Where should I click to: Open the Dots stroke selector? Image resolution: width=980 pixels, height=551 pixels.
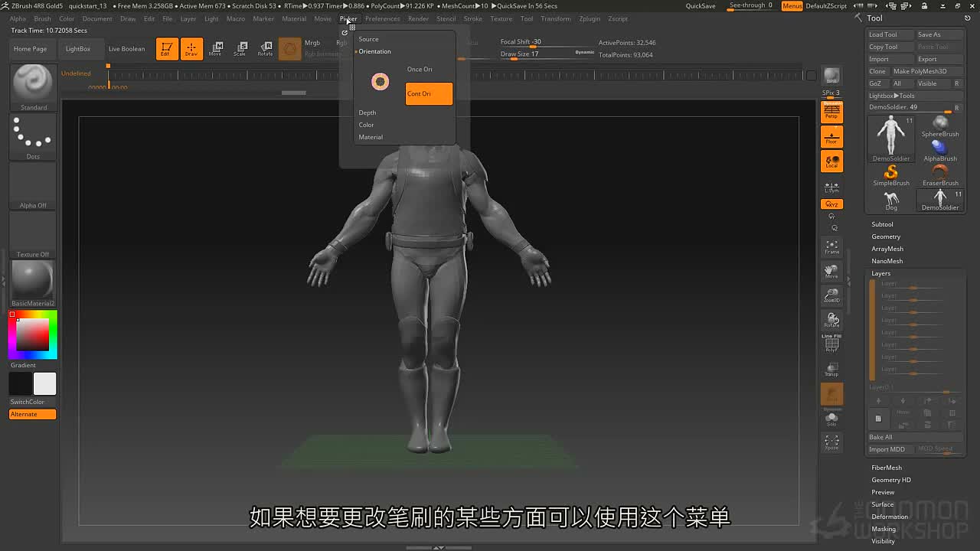click(x=33, y=137)
